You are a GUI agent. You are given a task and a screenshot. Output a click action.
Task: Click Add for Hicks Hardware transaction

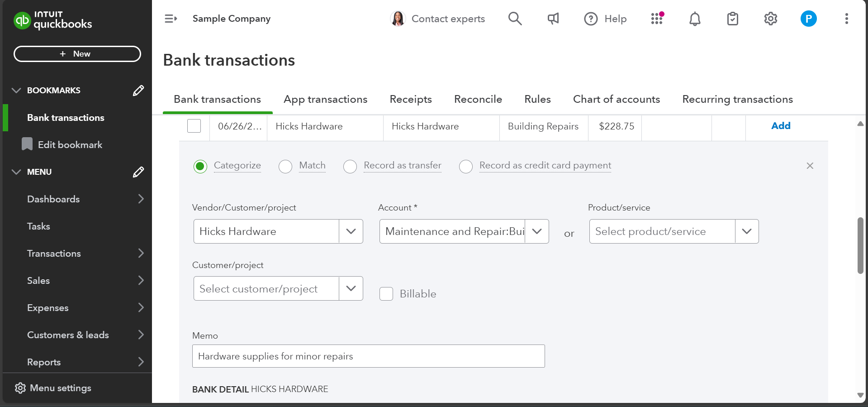(x=780, y=126)
